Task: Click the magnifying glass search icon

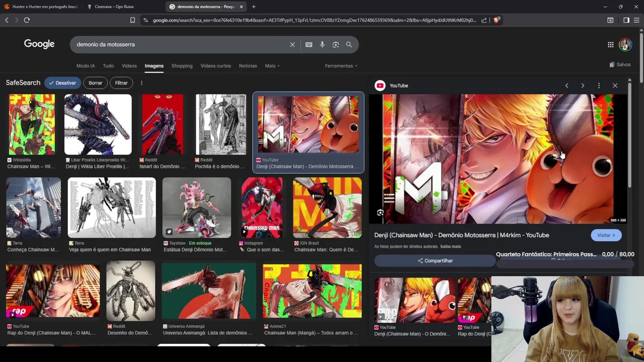Action: [x=349, y=44]
